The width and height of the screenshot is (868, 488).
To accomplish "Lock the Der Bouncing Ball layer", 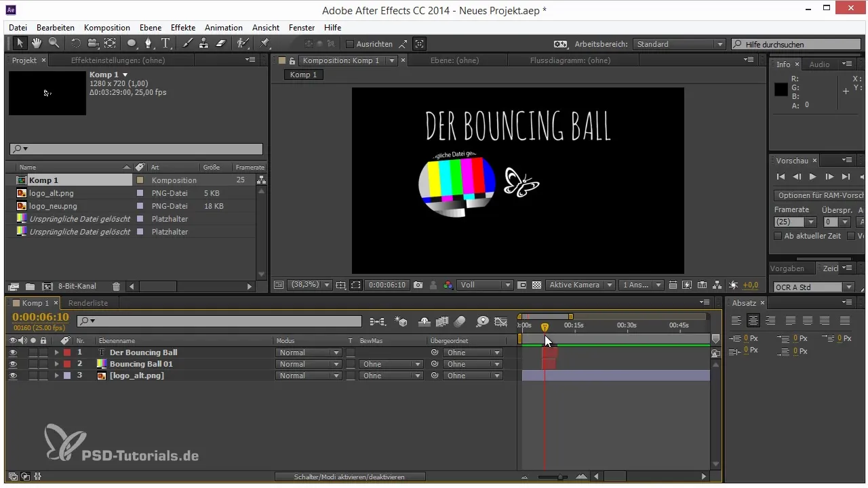I will point(43,352).
